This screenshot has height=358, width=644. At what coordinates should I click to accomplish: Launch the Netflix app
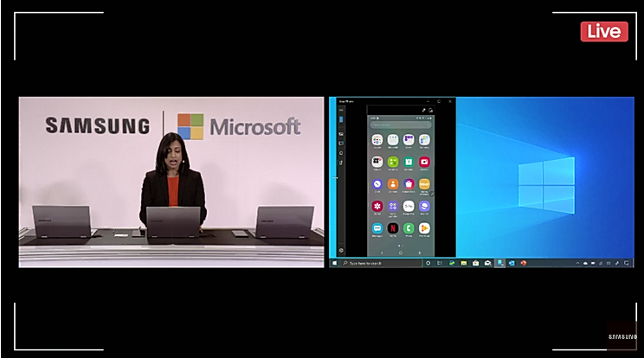point(393,228)
